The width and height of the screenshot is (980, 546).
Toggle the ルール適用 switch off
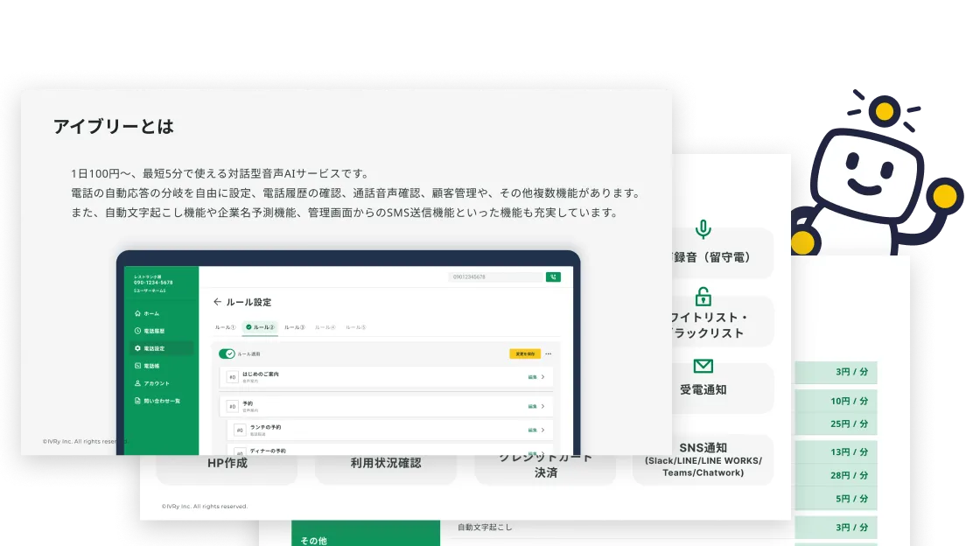227,353
